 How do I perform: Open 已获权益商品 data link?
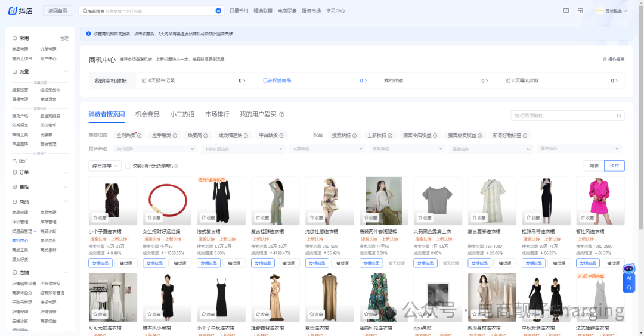coord(277,80)
